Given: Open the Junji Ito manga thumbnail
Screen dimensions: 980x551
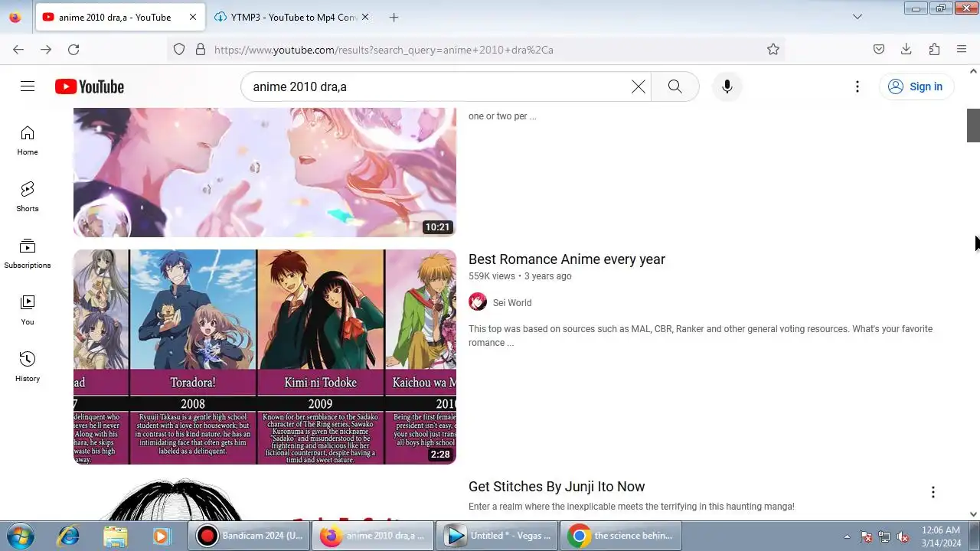Looking at the screenshot, I should coord(265,499).
